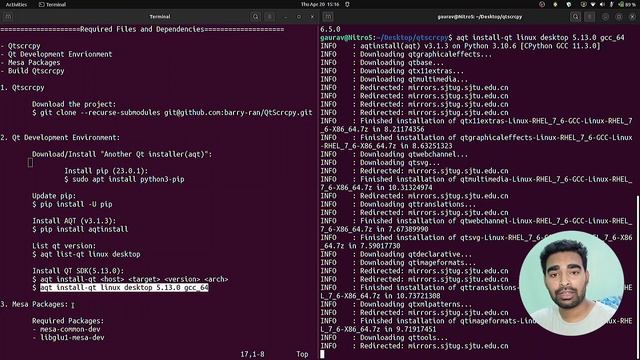Click the Wi-Fi icon in system tray
The height and width of the screenshot is (360, 640).
593,4
